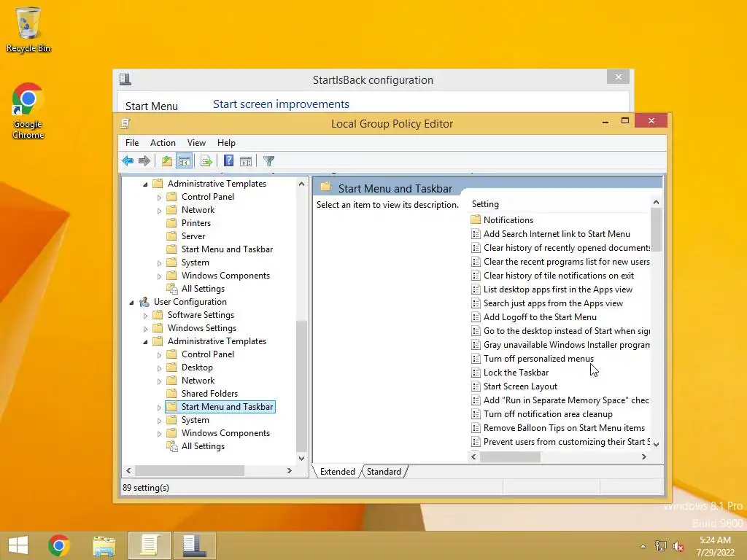Switch to the Extended tab
Viewport: 747px width, 560px height.
[x=337, y=472]
